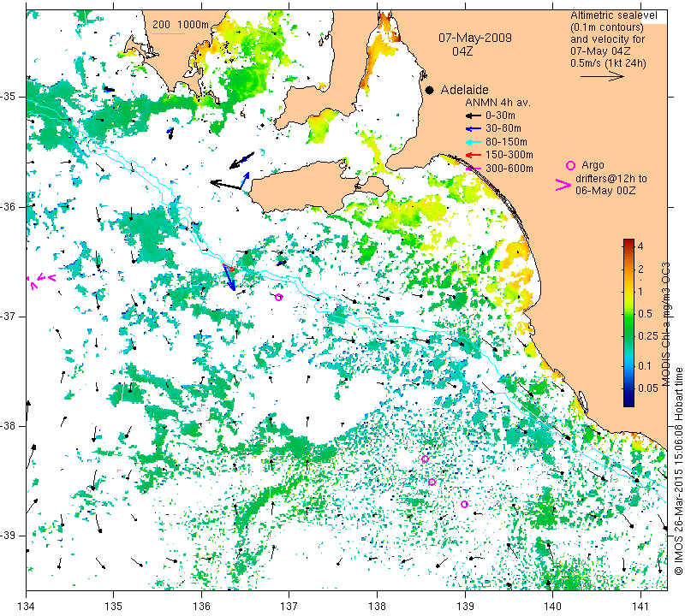Click the longitude axis label 134

point(27,606)
